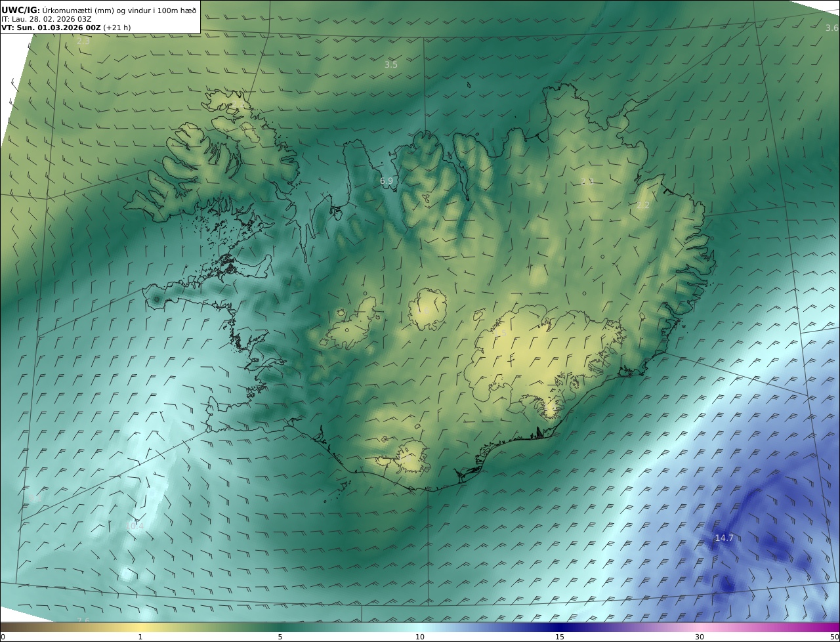Click the colorbar tick label 30

coord(700,637)
